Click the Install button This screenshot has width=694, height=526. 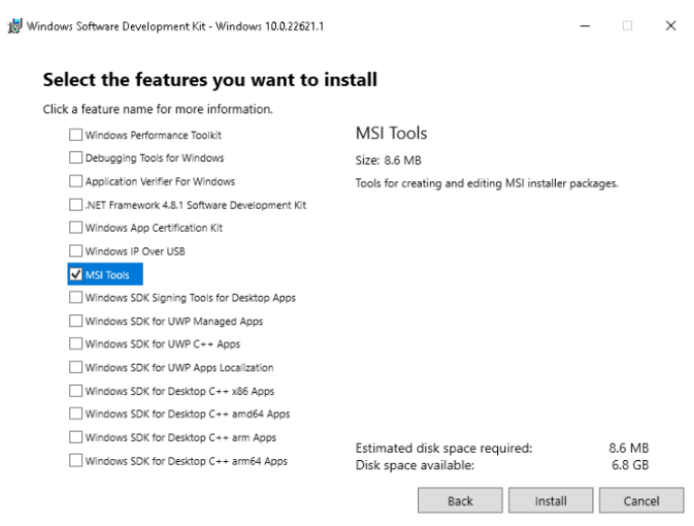[x=551, y=501]
